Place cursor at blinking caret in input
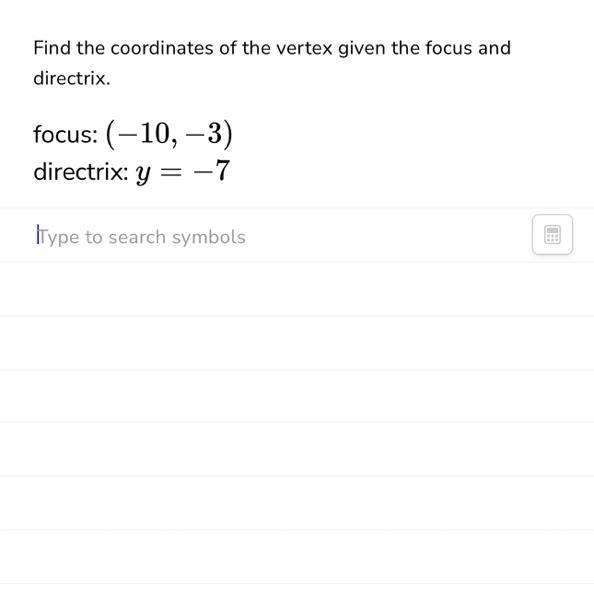Screen dimensions: 594x595 click(x=38, y=235)
